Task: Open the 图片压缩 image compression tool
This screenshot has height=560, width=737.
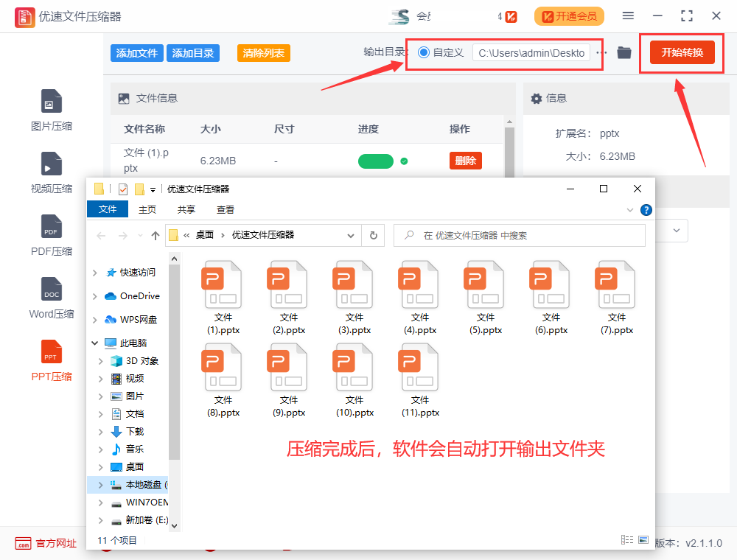Action: pyautogui.click(x=52, y=110)
